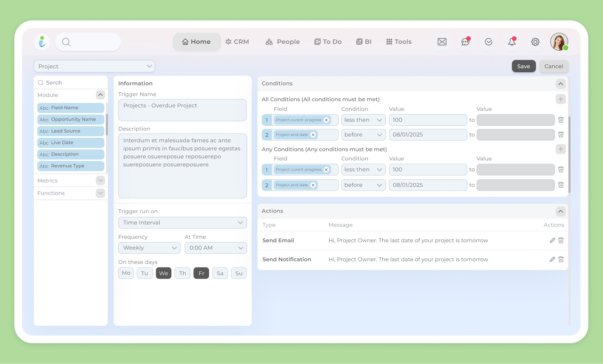Click the Trigger Name input field

[182, 110]
